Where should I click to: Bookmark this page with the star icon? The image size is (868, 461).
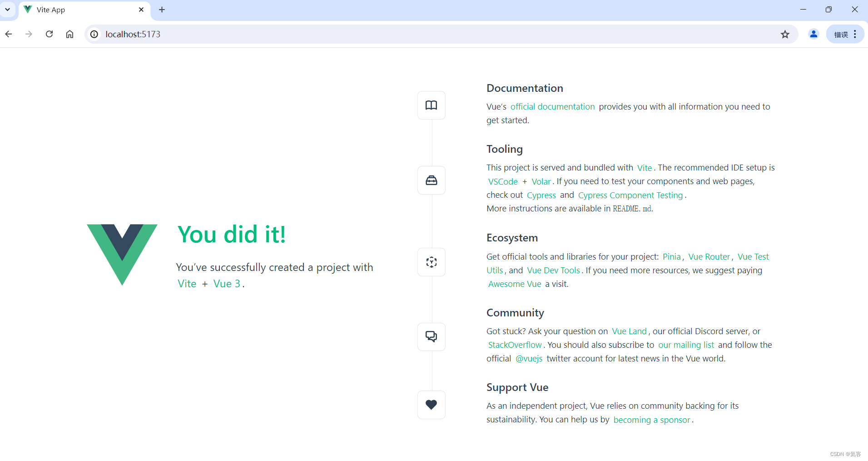click(785, 35)
